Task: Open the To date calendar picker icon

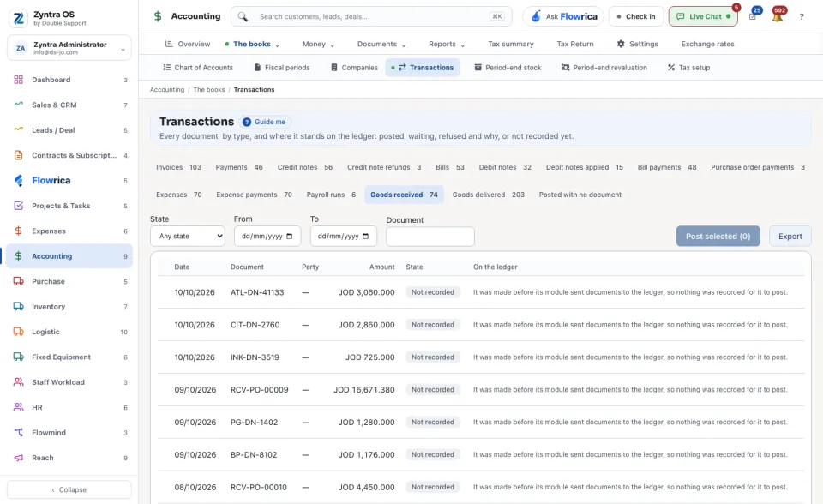Action: [366, 237]
